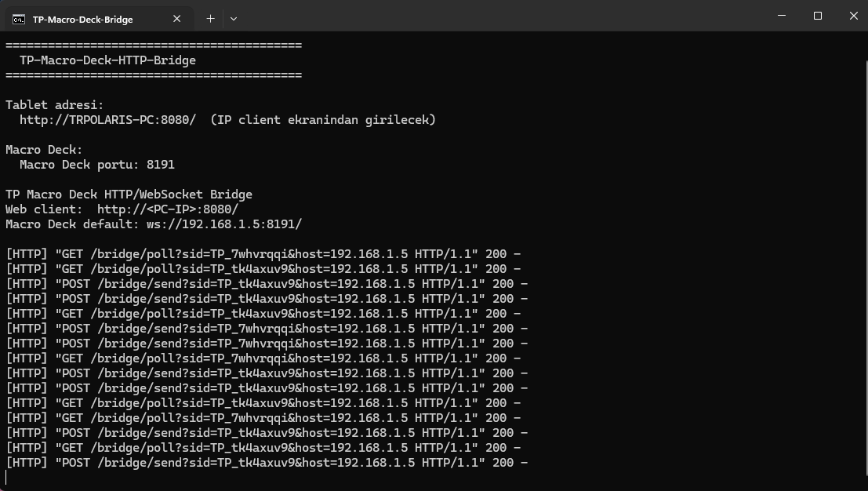Click 'TP Macro Deck HTTP/WebSocket Bridge' line
Screen dimensions: 868x491
129,195
